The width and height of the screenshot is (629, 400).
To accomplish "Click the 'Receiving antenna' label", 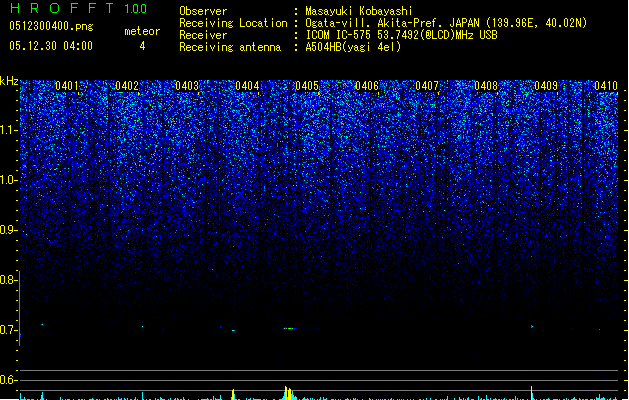I will (230, 47).
